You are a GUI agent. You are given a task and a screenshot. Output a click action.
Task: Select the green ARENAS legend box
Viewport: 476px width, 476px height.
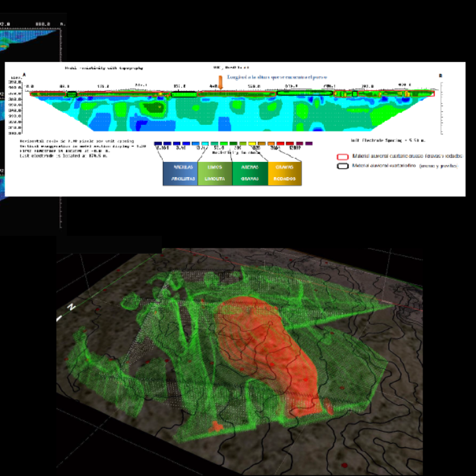coord(250,173)
